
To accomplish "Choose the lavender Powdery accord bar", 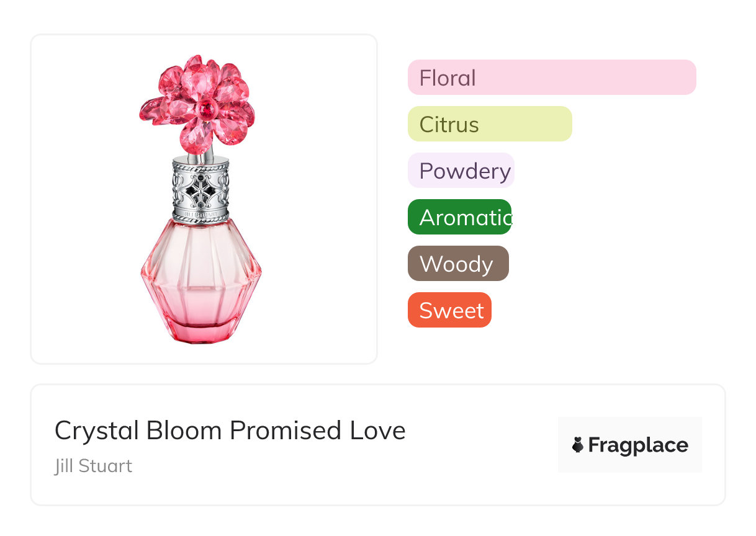I will pos(461,171).
